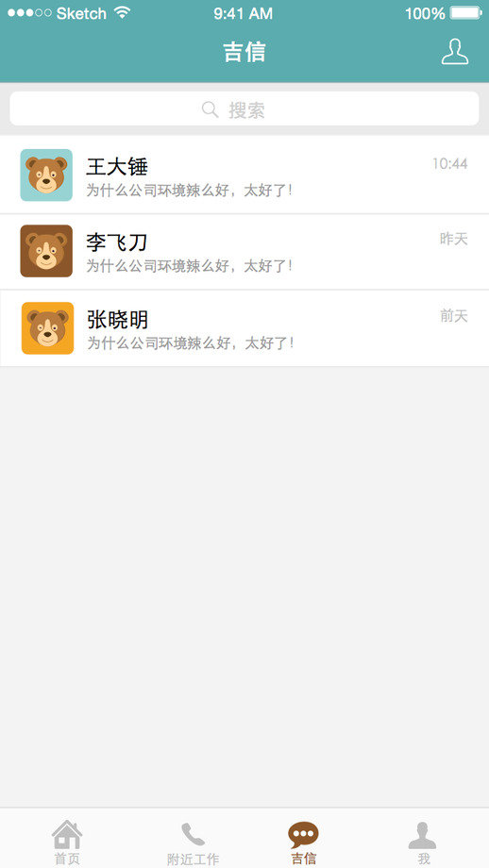Tap the chat bubble 吉信 icon

[303, 835]
